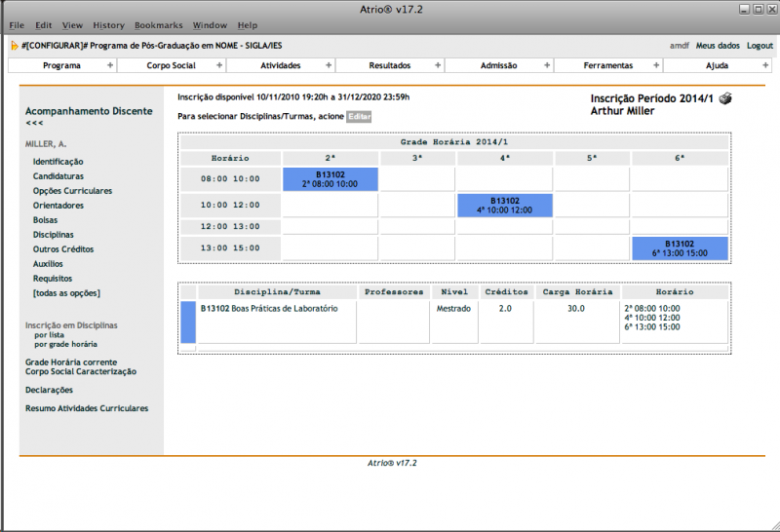Expand the Corpo Social plus sign

(x=219, y=65)
